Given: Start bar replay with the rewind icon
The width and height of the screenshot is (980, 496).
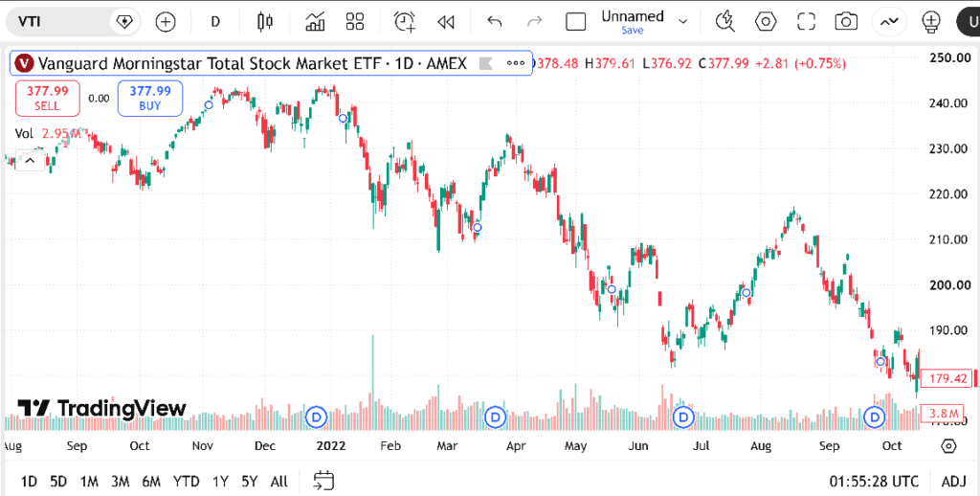Looking at the screenshot, I should pyautogui.click(x=446, y=22).
